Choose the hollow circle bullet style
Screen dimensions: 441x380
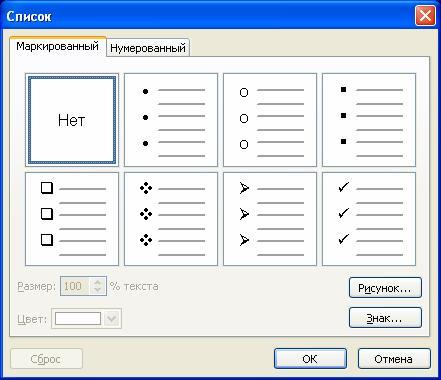[x=270, y=120]
